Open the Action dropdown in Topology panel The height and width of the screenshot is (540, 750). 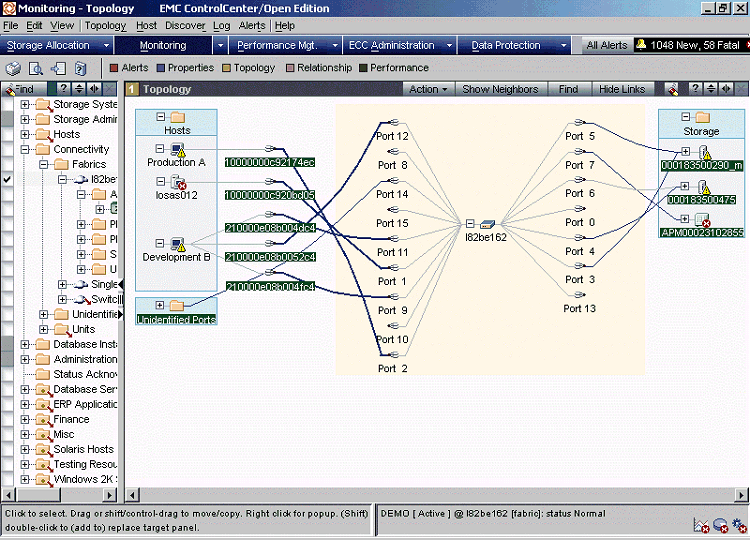click(428, 89)
